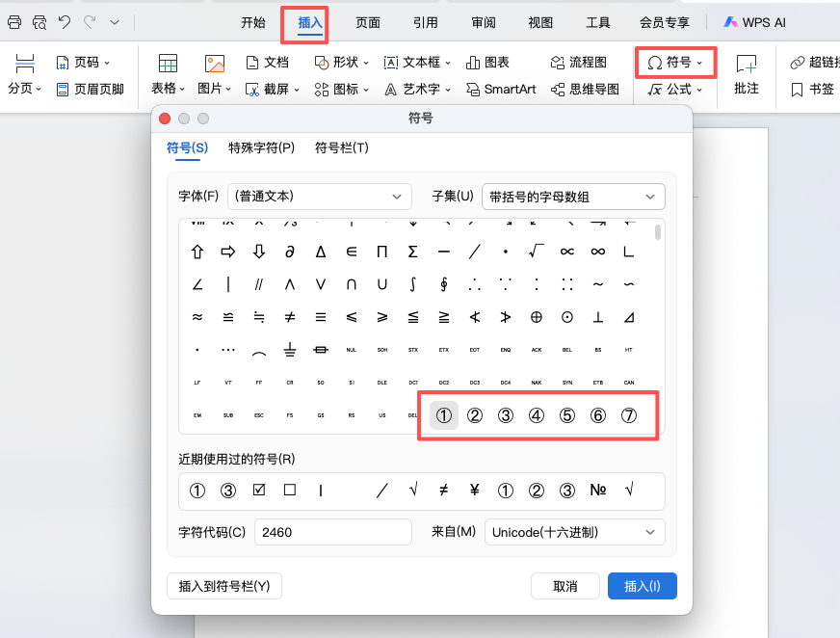
Task: Undo the last action
Action: click(65, 22)
